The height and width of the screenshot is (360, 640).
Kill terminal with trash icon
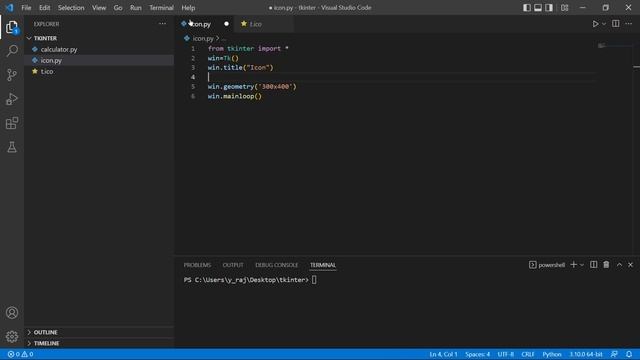[606, 265]
